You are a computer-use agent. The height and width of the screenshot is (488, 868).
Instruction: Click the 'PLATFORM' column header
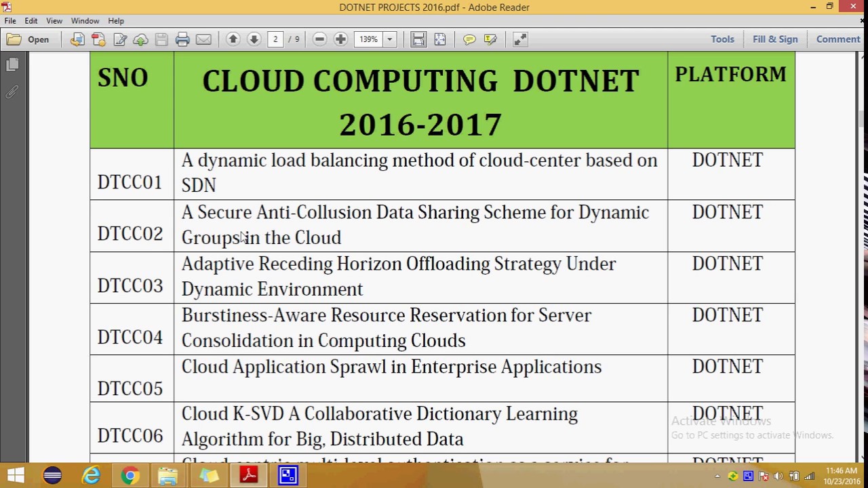pos(730,75)
